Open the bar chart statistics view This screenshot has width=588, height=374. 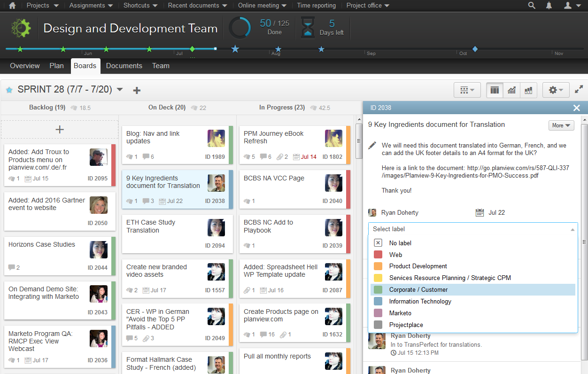pyautogui.click(x=528, y=90)
